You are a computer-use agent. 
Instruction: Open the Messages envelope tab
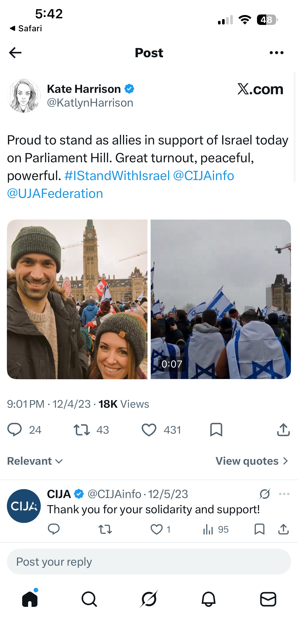tap(268, 599)
